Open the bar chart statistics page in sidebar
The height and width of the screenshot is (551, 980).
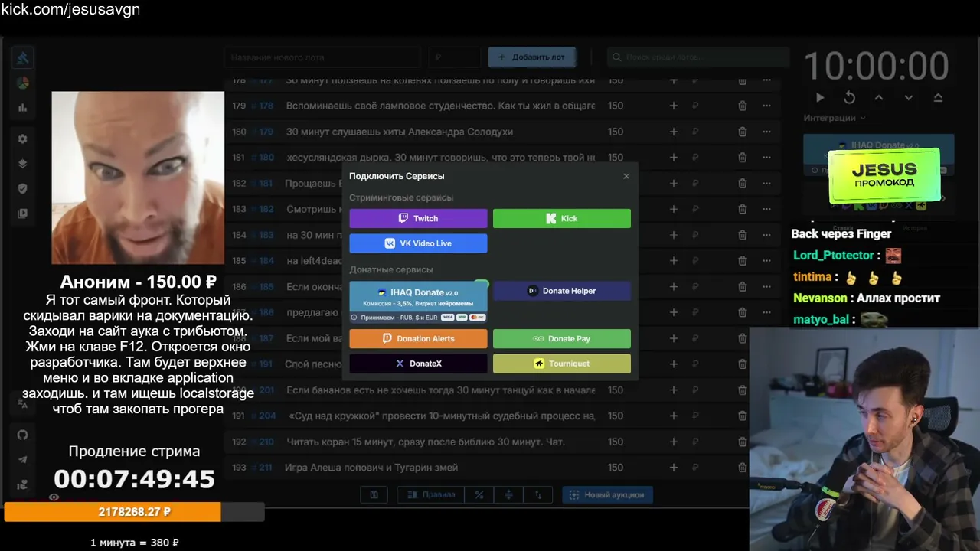23,108
